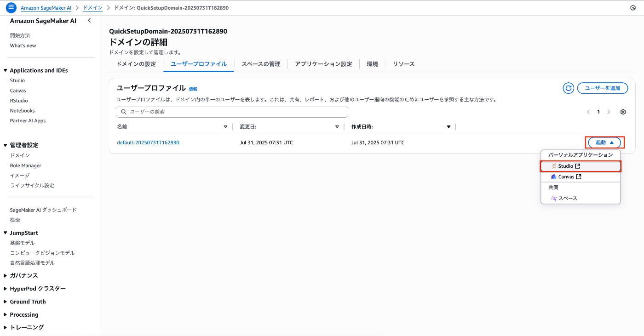Open スペースの管理 tab
This screenshot has height=336, width=644.
tap(261, 64)
